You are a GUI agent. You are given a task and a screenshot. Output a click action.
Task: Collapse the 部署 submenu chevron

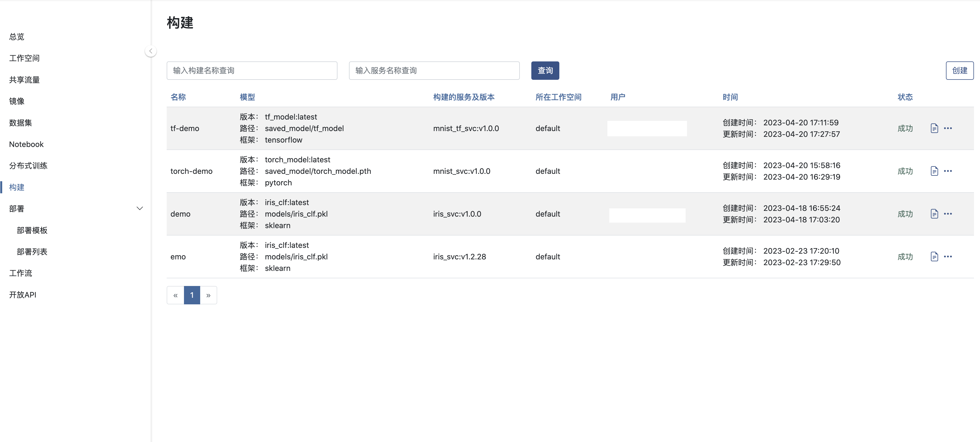click(139, 208)
